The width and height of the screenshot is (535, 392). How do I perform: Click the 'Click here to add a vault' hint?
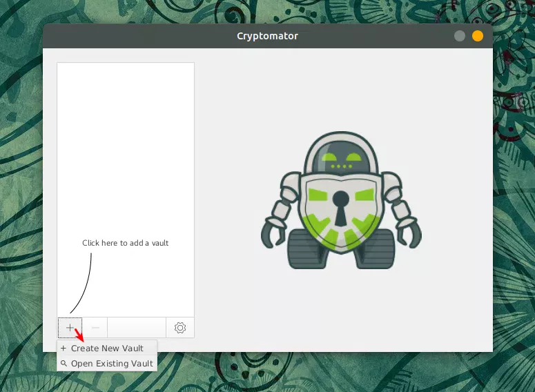[126, 243]
